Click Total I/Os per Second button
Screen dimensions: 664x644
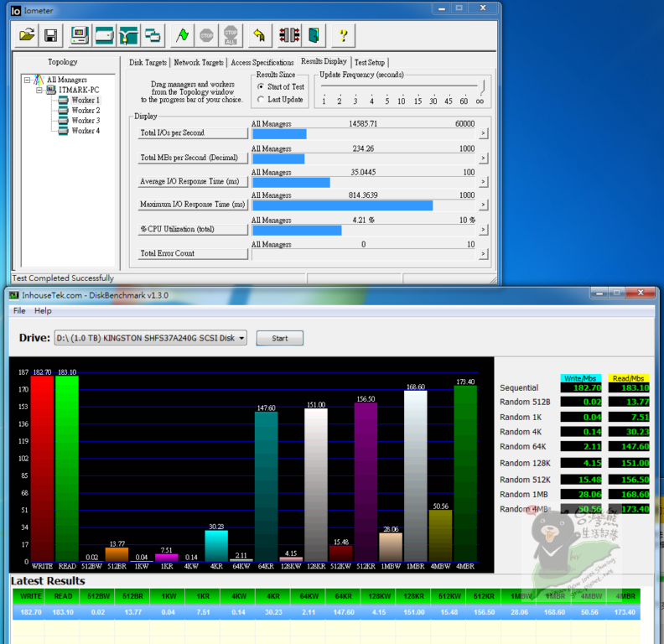coord(193,133)
